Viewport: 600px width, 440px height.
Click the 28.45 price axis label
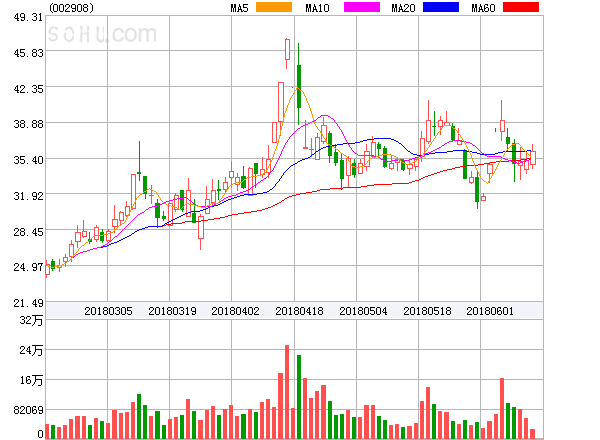(x=28, y=232)
